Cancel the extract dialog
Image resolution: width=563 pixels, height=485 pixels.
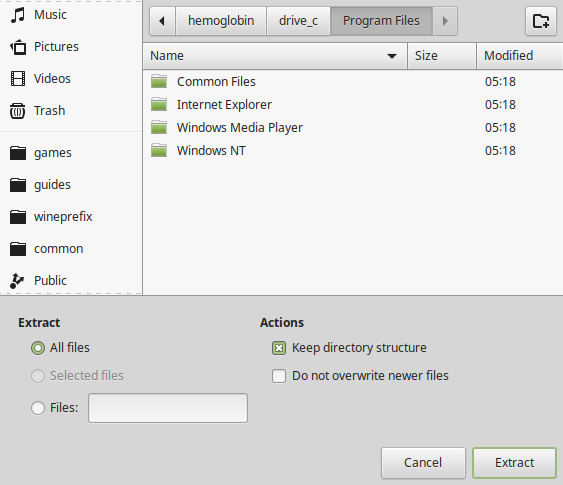(x=423, y=463)
